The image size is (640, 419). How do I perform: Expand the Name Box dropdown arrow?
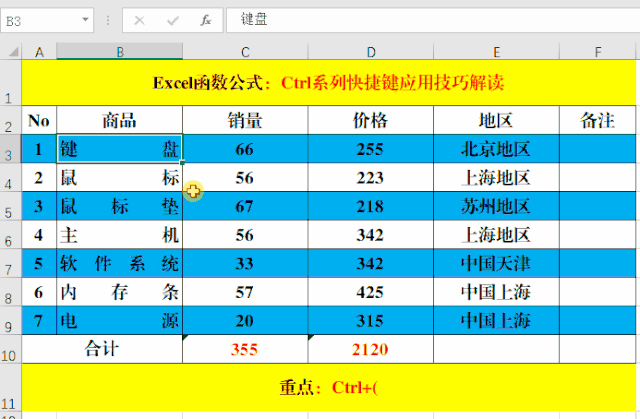pos(85,20)
